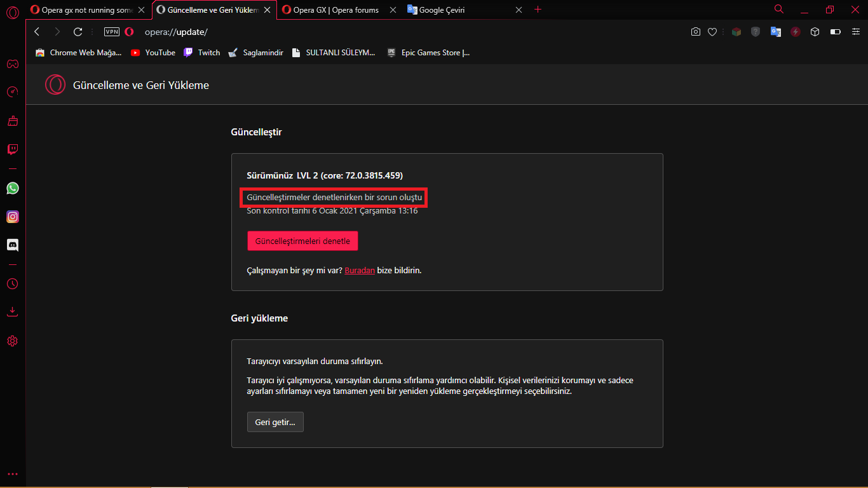Open GX Cleaner broom icon
This screenshot has height=488, width=868.
tap(12, 121)
